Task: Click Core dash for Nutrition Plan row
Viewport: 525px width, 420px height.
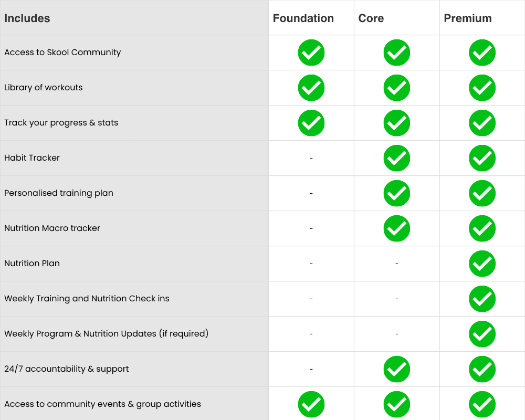Action: 396,264
